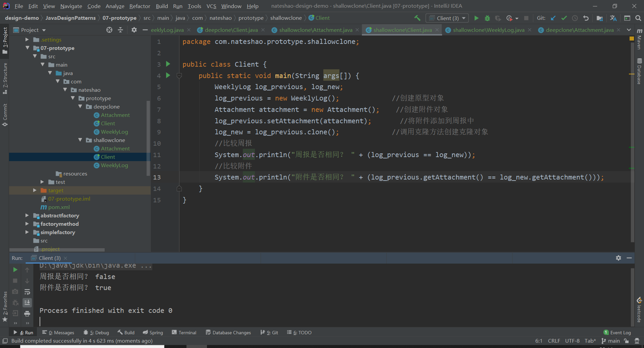The image size is (644, 348).
Task: Open the leetcode side panel
Action: (x=639, y=310)
